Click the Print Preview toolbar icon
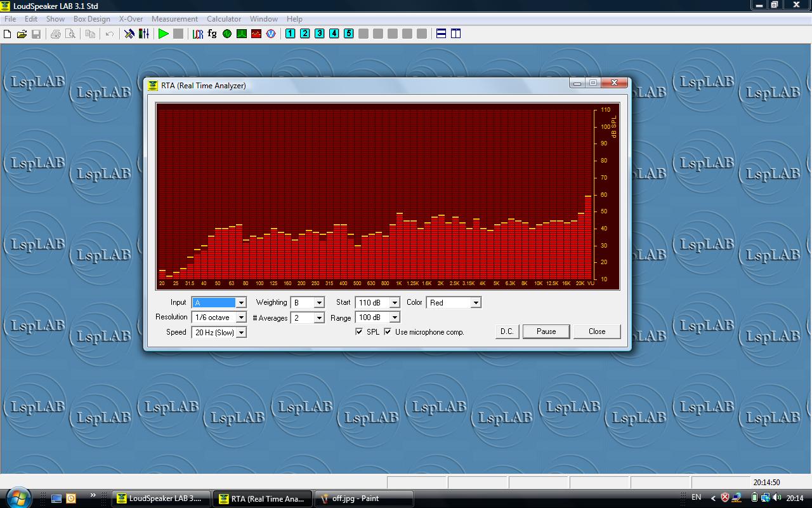The width and height of the screenshot is (812, 508). coord(69,34)
